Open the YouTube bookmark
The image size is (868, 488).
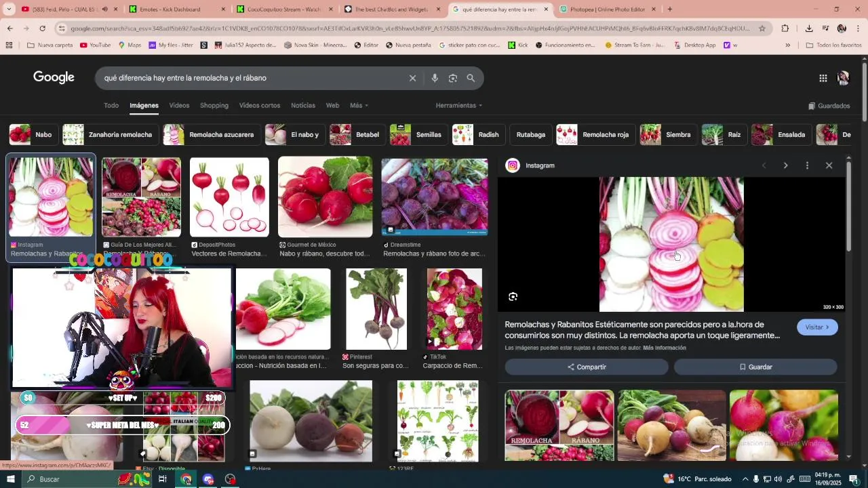pyautogui.click(x=95, y=45)
